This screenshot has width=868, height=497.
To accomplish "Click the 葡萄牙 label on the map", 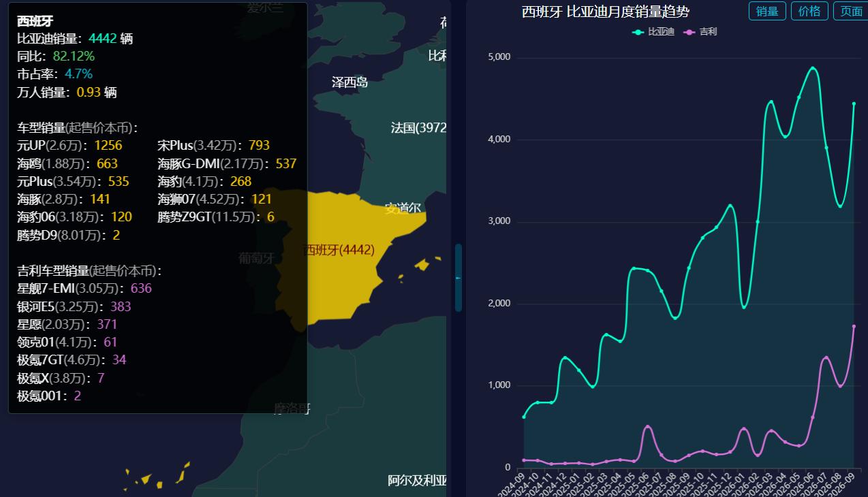I will (256, 258).
